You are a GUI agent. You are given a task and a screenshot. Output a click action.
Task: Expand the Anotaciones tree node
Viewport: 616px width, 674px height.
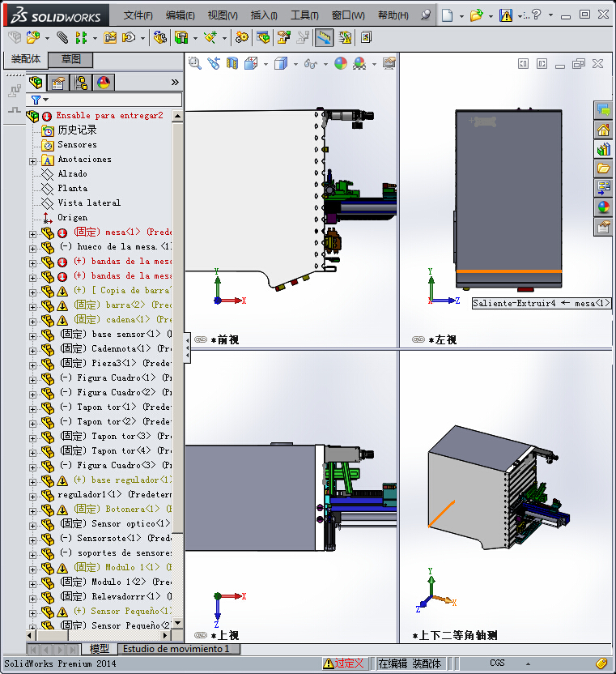pyautogui.click(x=33, y=160)
